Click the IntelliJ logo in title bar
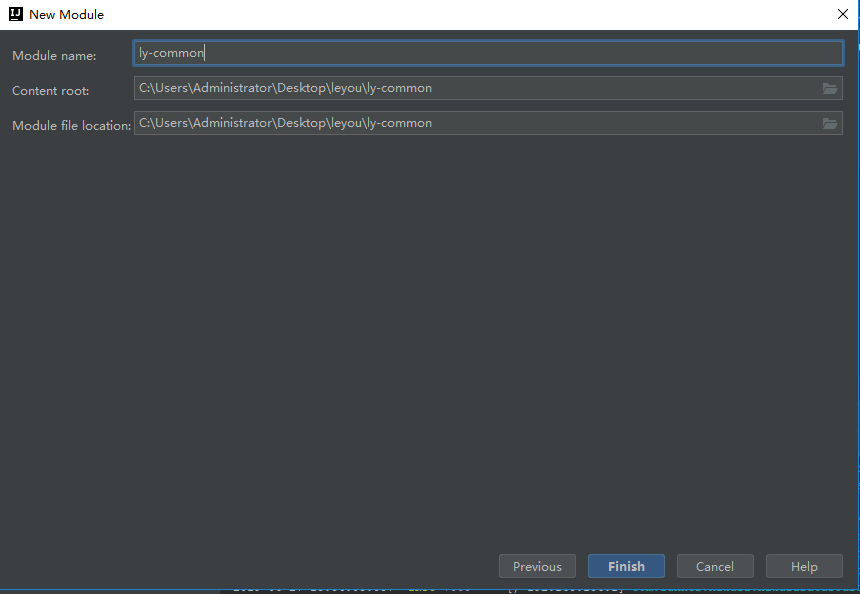This screenshot has height=594, width=860. pos(16,14)
